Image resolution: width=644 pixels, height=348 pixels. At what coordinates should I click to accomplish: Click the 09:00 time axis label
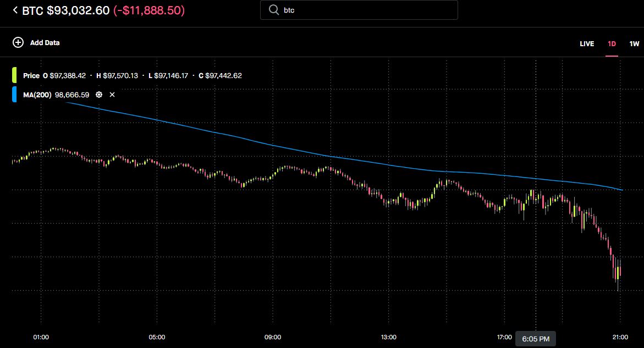pyautogui.click(x=273, y=337)
